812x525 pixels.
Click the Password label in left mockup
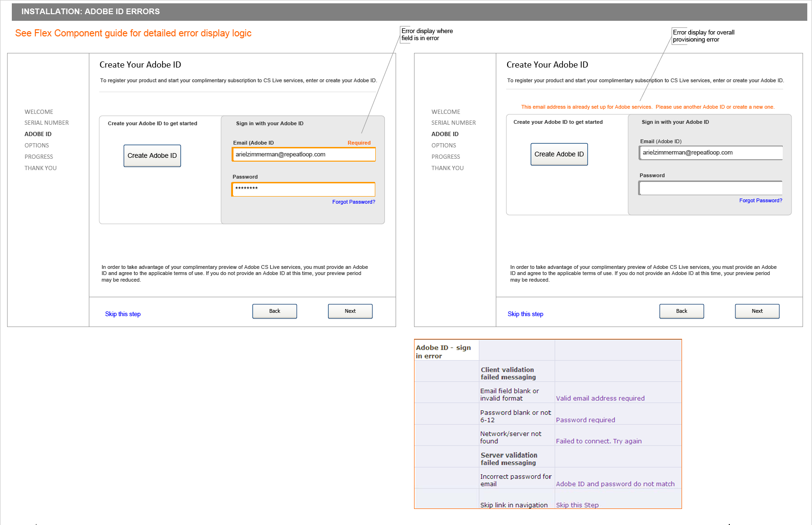(x=245, y=177)
